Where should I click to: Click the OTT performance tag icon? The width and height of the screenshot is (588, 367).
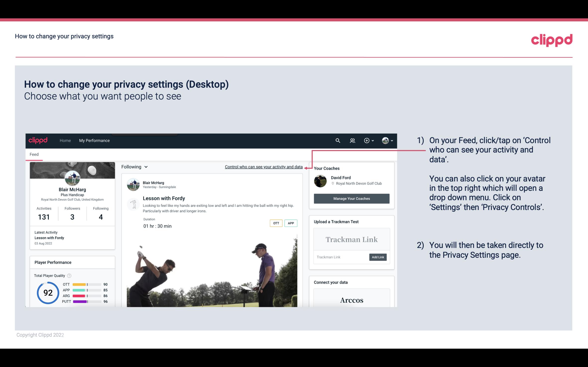click(x=276, y=223)
